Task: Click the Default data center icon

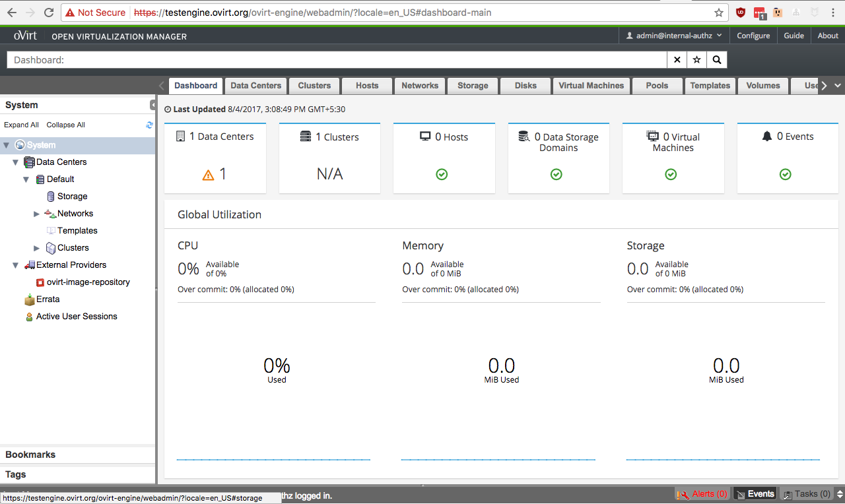Action: point(40,179)
